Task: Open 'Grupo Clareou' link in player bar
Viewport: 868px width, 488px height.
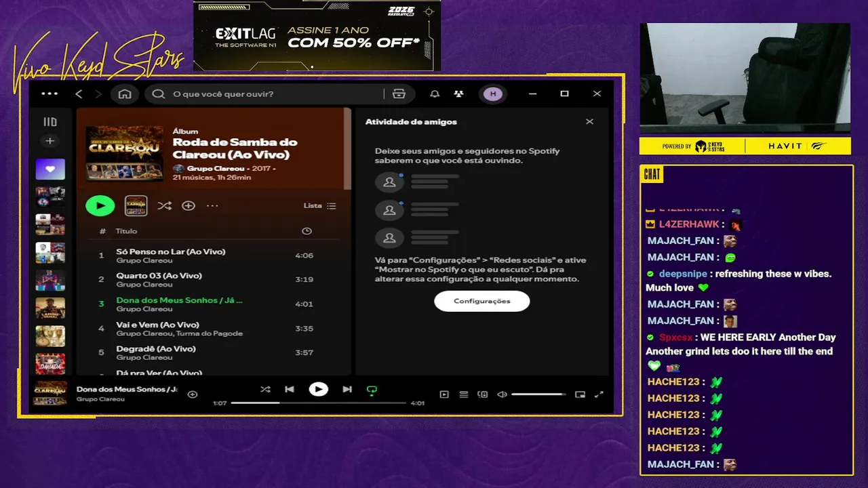Action: [x=100, y=399]
